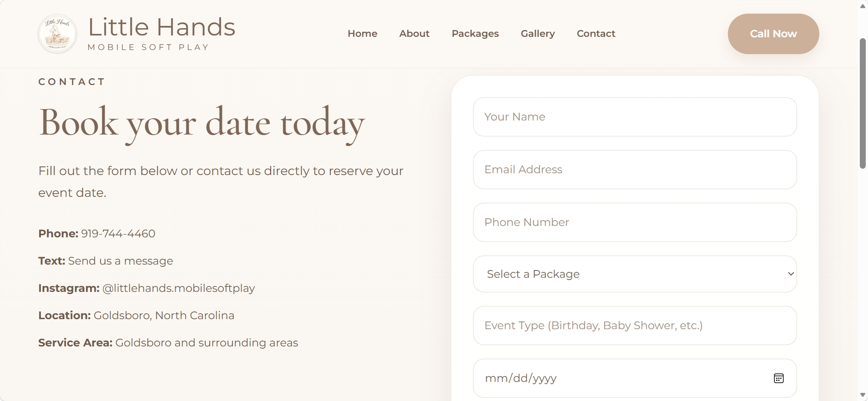This screenshot has height=401, width=868.
Task: Select the Phone Number input
Action: click(x=635, y=222)
